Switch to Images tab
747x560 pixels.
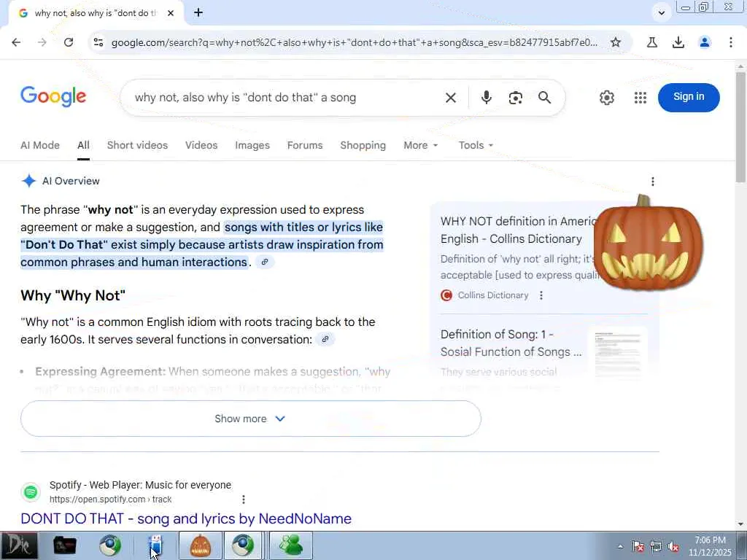pyautogui.click(x=252, y=145)
